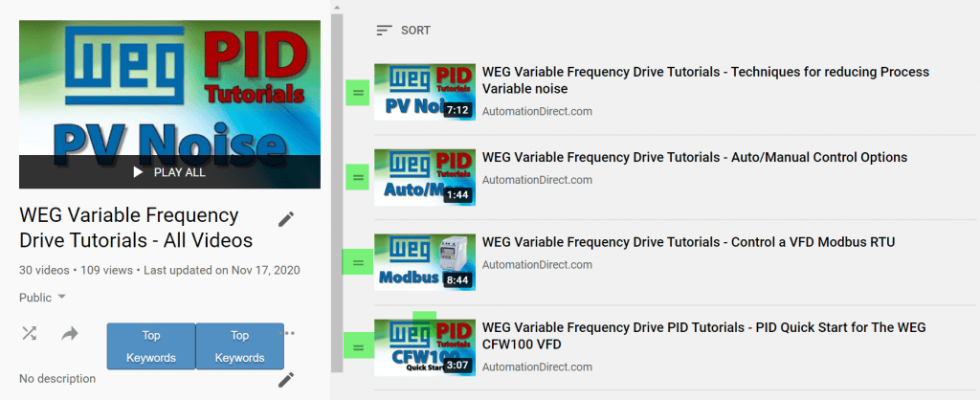
Task: Click the pencil icon to edit playlist title
Action: (x=285, y=219)
